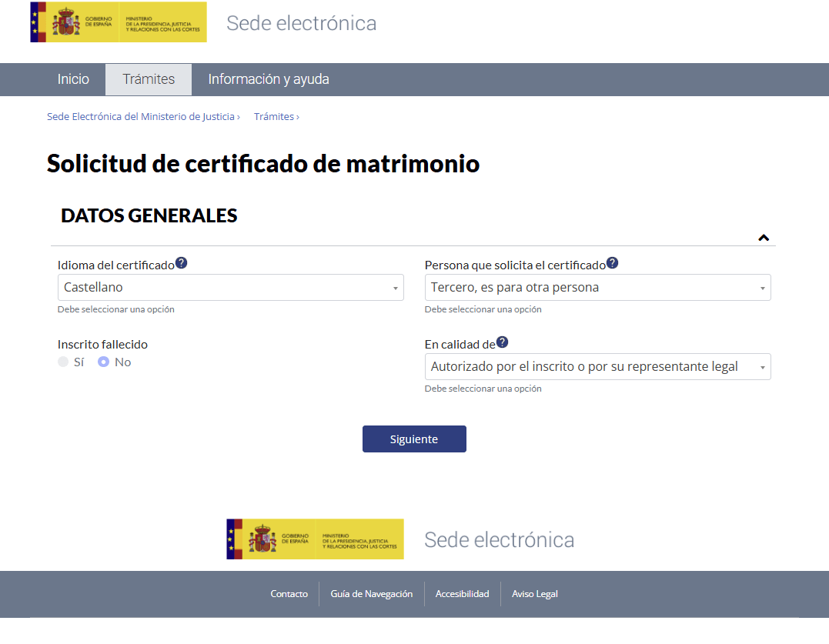Screen dimensions: 829x644
Task: Open help for Idioma del certificado
Action: coord(181,262)
